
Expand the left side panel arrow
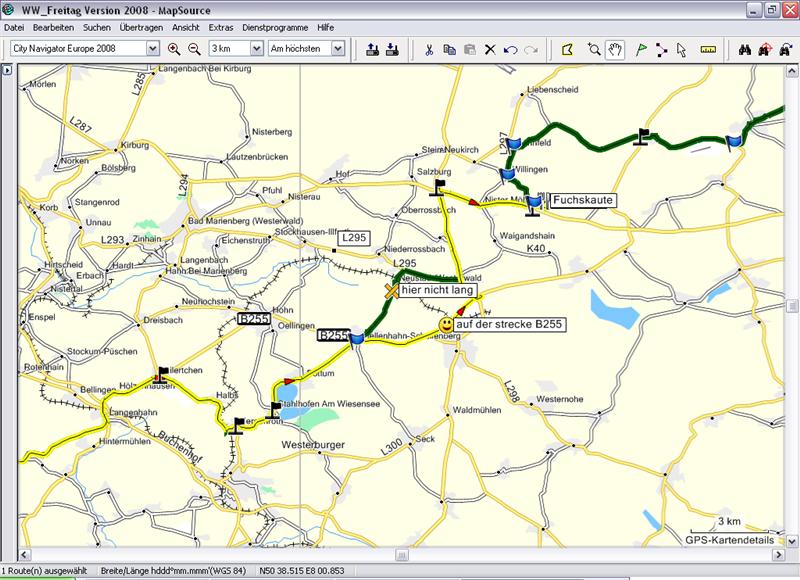click(7, 70)
